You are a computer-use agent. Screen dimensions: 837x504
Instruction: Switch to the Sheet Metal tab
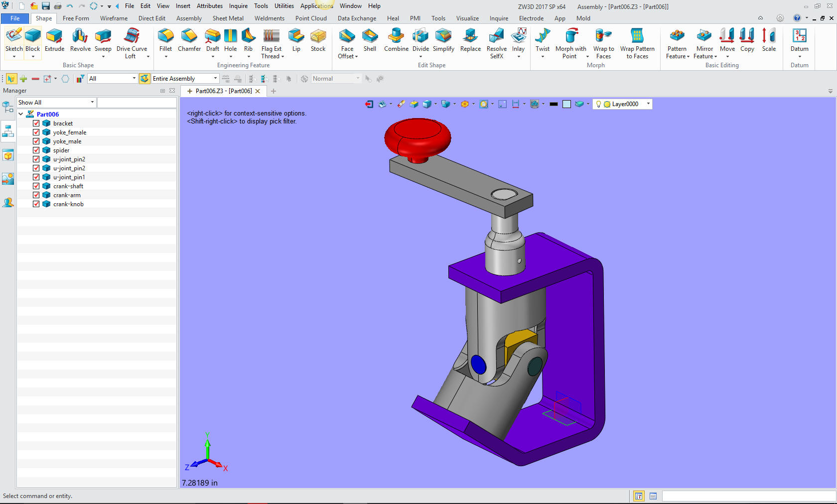pos(228,18)
